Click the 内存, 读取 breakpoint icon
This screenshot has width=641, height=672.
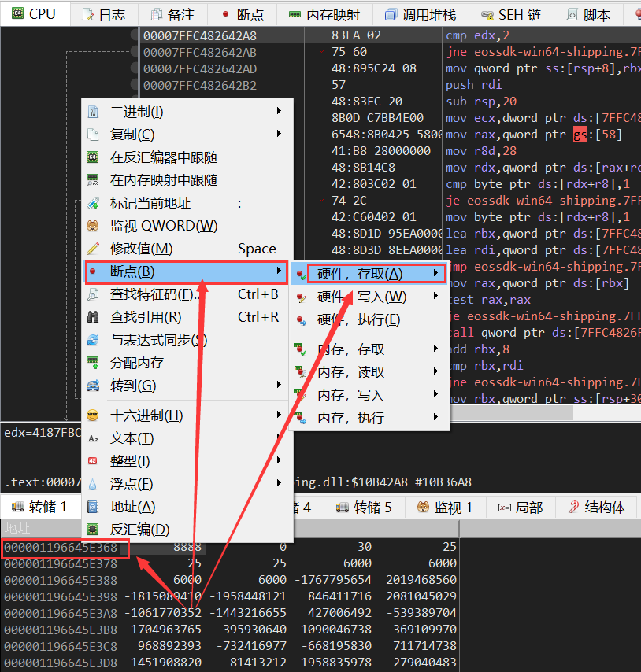[301, 372]
